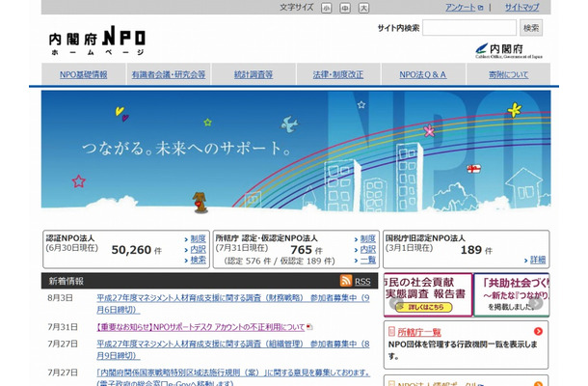Open the NPO基礎情報 menu tab
Screen dimensions: 588x386
[83, 74]
